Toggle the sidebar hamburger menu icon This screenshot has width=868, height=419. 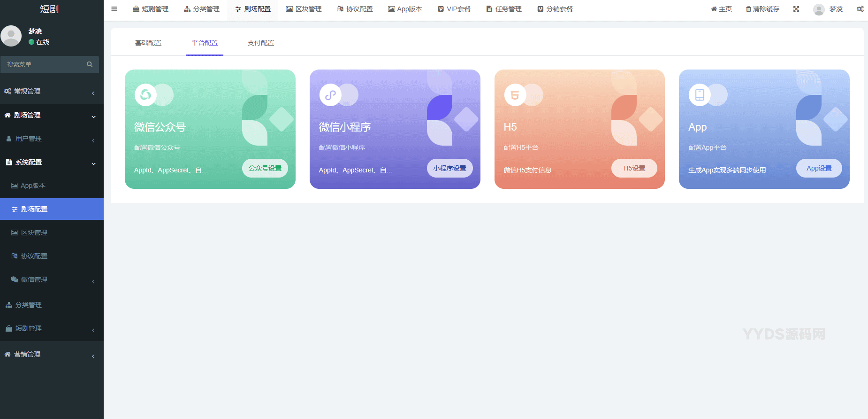pos(114,9)
